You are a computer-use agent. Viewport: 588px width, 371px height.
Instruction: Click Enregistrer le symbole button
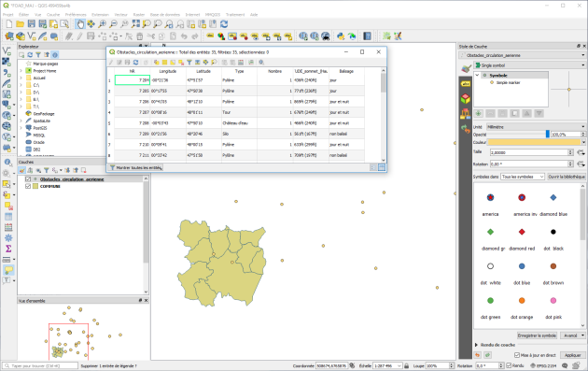pos(537,335)
